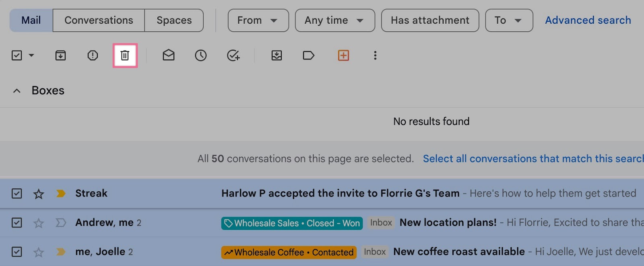
Task: Open Advanced search
Action: point(588,20)
